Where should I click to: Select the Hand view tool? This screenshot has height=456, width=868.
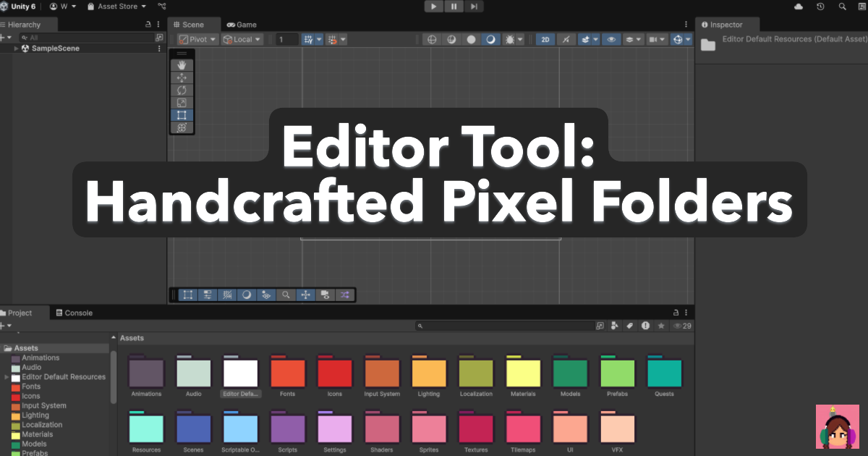(182, 65)
